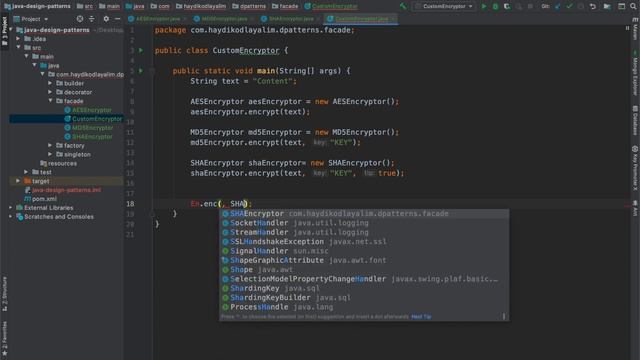640x360 pixels.
Task: Open pom.xml in project tree
Action: tap(40, 199)
